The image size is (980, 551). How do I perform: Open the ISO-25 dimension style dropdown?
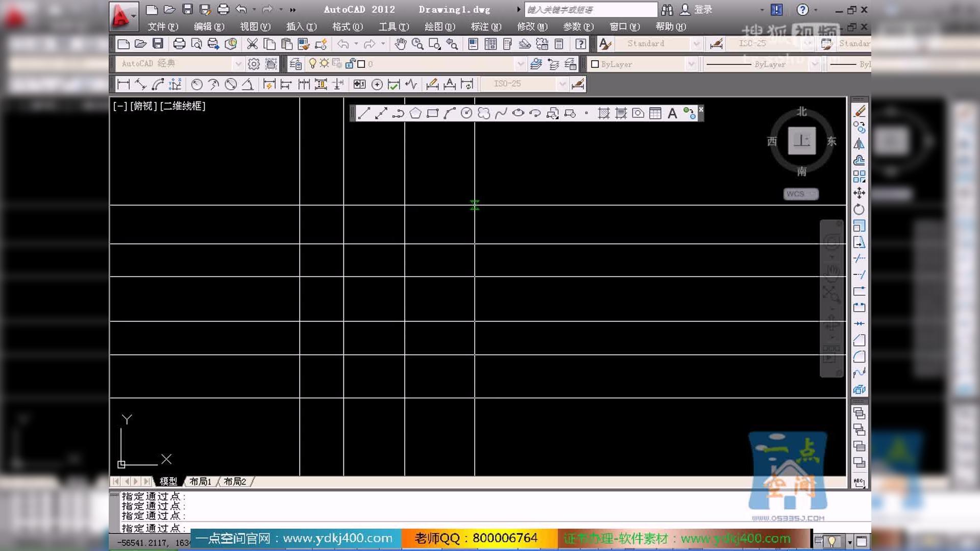click(x=562, y=84)
